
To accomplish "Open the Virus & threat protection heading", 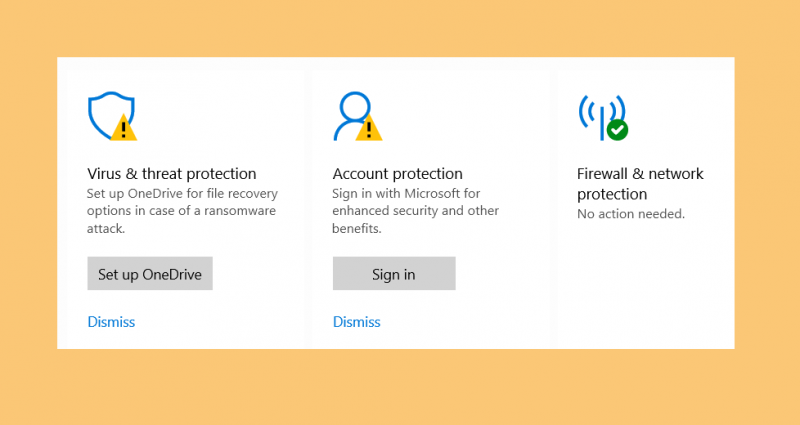I will point(172,173).
